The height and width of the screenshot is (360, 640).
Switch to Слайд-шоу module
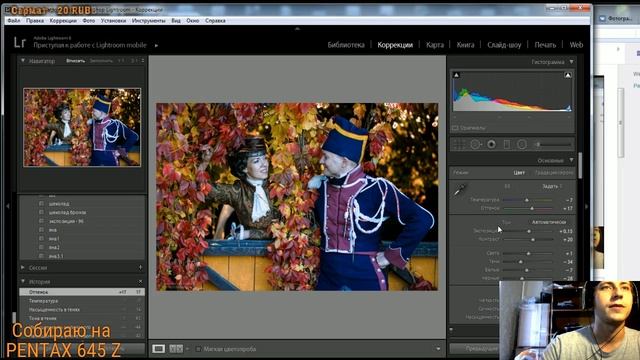(504, 45)
